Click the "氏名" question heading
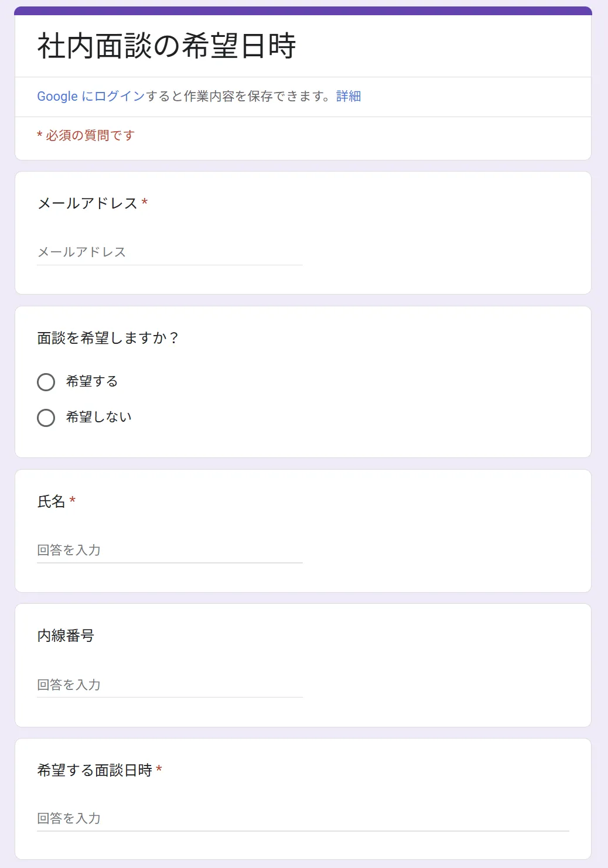608x868 pixels. pos(51,502)
